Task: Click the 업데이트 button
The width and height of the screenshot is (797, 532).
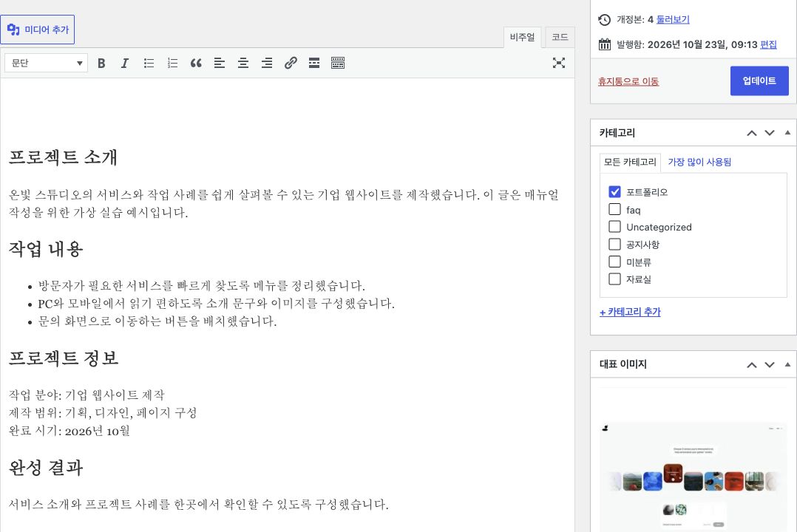Action: 759,81
